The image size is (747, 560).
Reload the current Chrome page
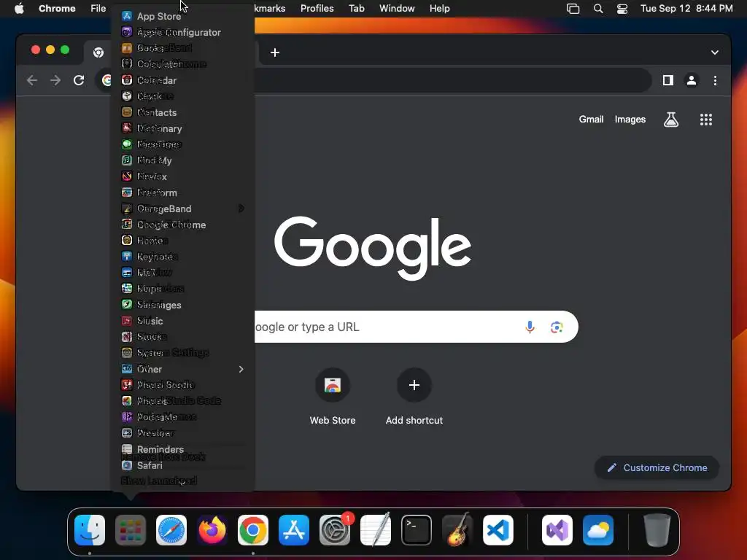(79, 80)
